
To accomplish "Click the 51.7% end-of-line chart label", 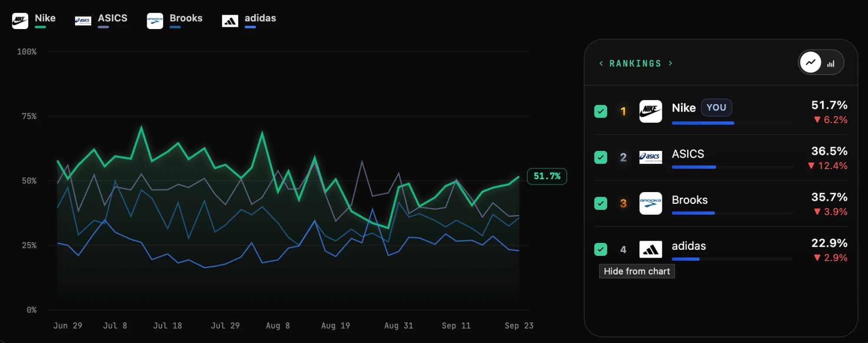I will [547, 176].
